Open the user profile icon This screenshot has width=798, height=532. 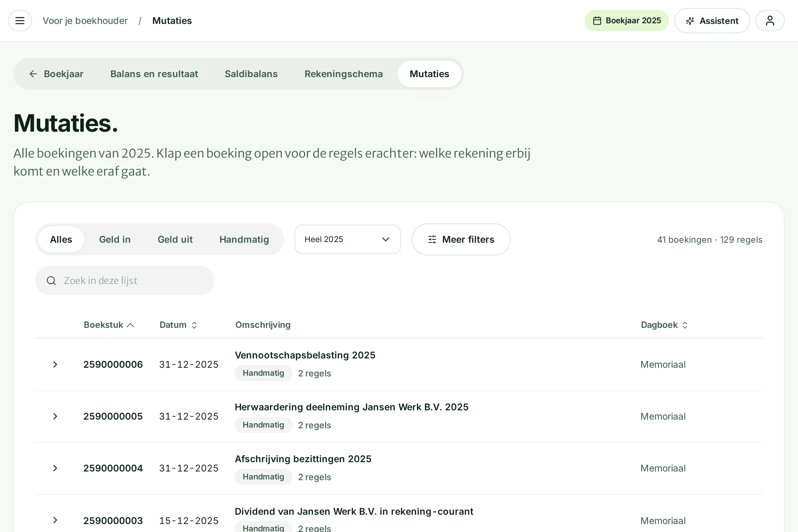coord(770,21)
